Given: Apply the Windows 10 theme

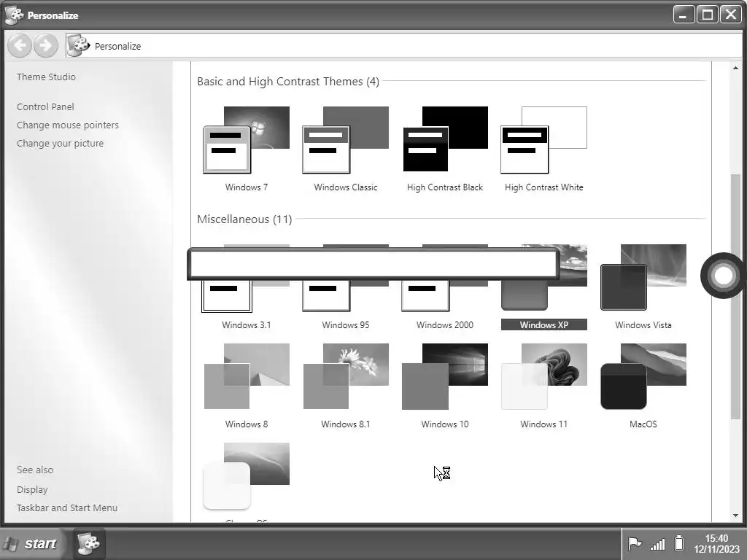Looking at the screenshot, I should pyautogui.click(x=445, y=376).
